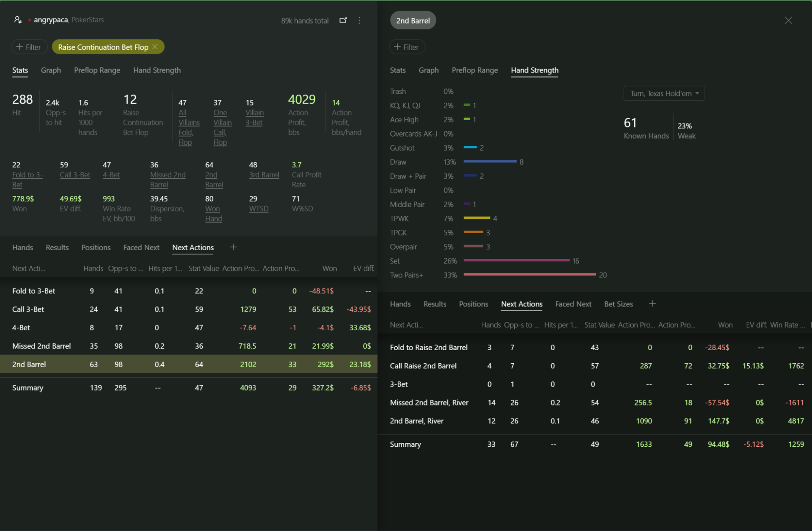Open the pop-out window icon

pos(343,20)
